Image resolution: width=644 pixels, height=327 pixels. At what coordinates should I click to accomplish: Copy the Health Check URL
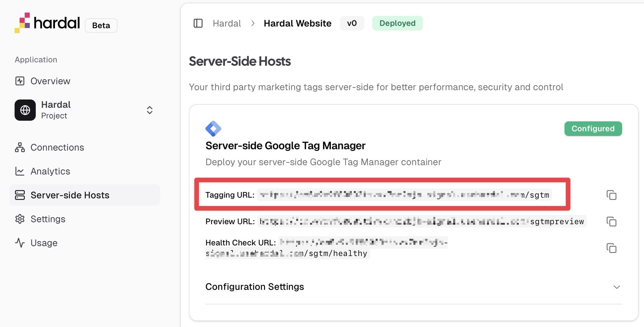(x=611, y=248)
